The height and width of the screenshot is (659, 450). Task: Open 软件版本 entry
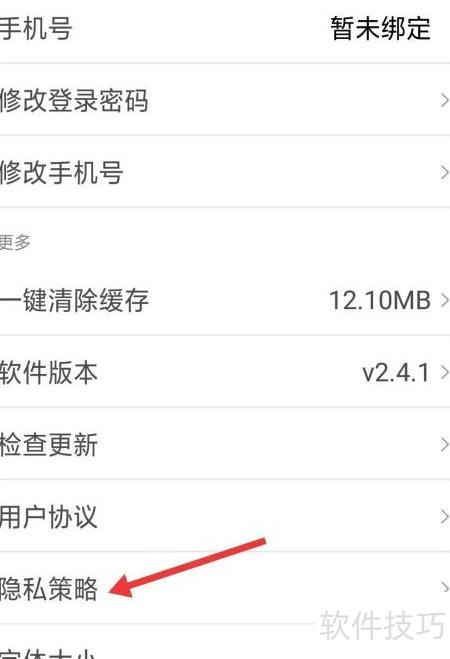225,372
